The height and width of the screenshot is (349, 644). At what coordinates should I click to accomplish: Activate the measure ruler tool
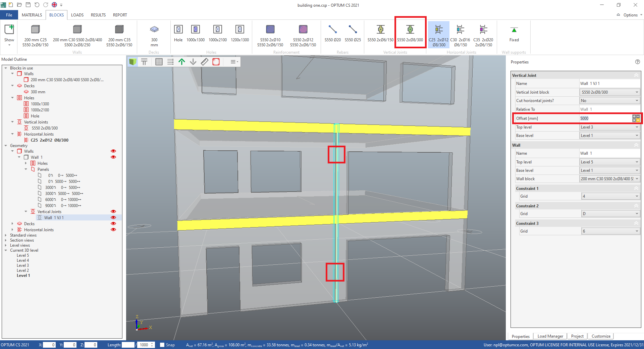click(204, 62)
